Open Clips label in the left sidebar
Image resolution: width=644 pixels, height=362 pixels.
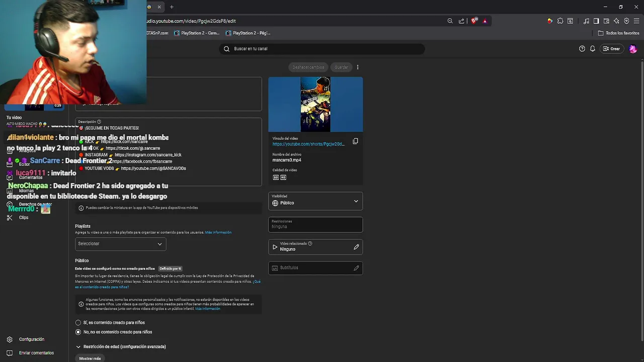pos(24,218)
